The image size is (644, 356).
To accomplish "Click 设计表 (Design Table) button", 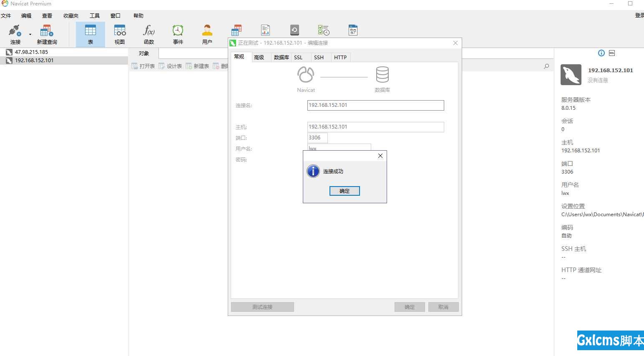I will [170, 66].
